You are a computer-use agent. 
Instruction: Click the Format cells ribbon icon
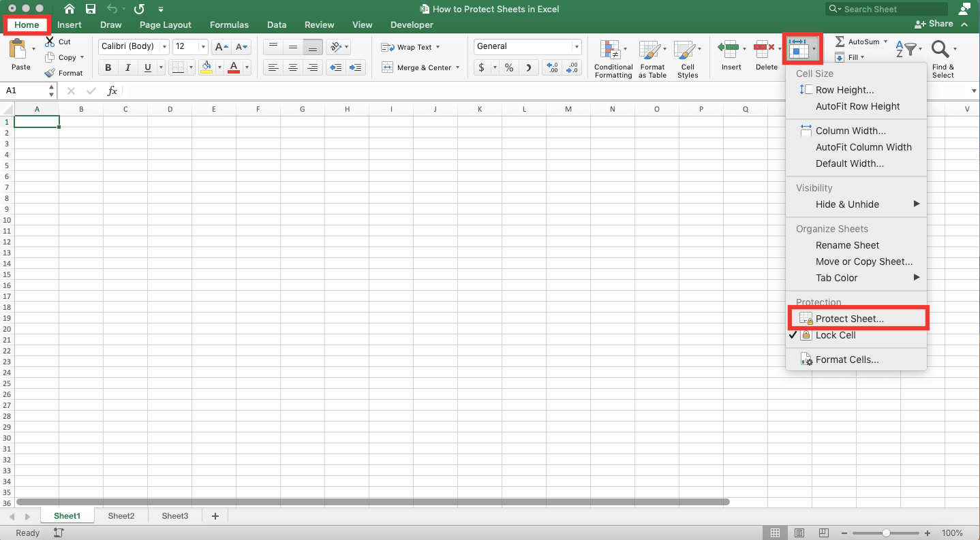click(798, 48)
